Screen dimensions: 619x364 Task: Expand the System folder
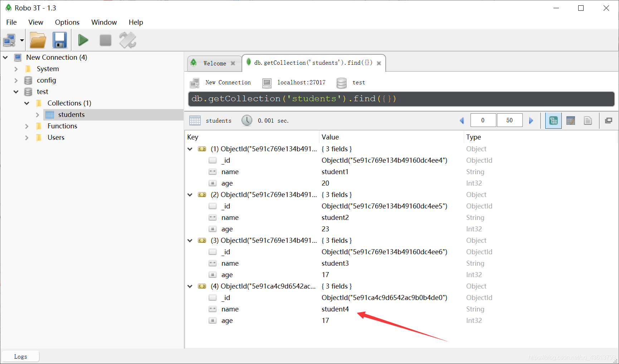tap(16, 69)
